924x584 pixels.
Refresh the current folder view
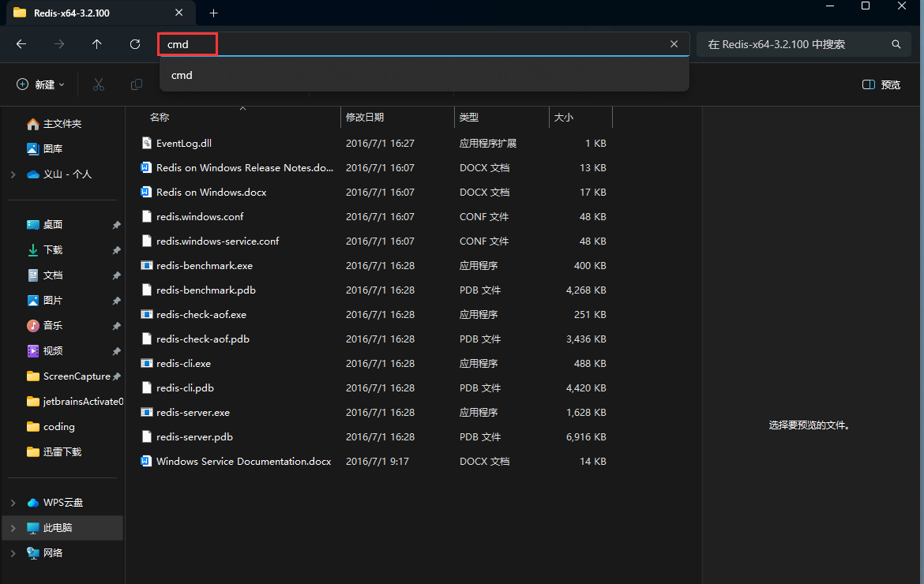click(135, 44)
